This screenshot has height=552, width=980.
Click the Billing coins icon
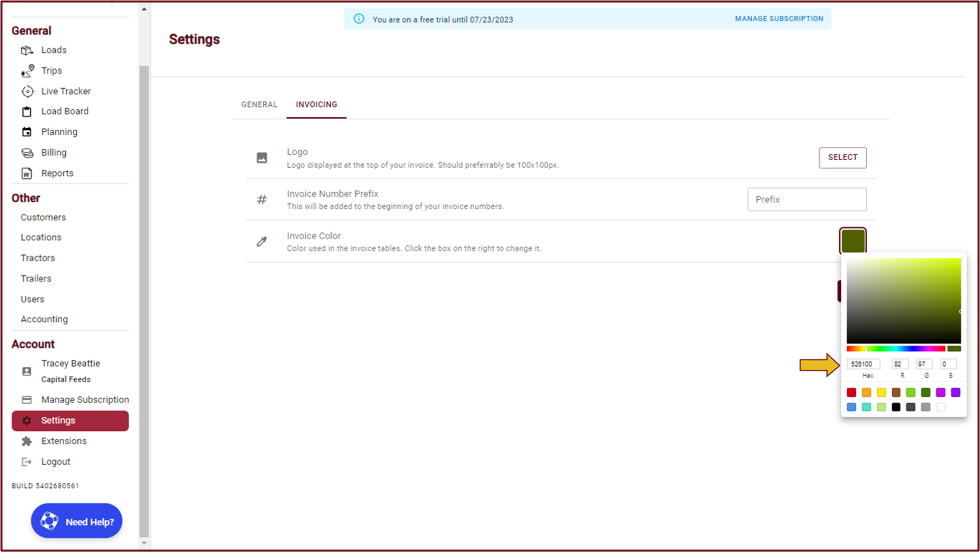click(27, 153)
